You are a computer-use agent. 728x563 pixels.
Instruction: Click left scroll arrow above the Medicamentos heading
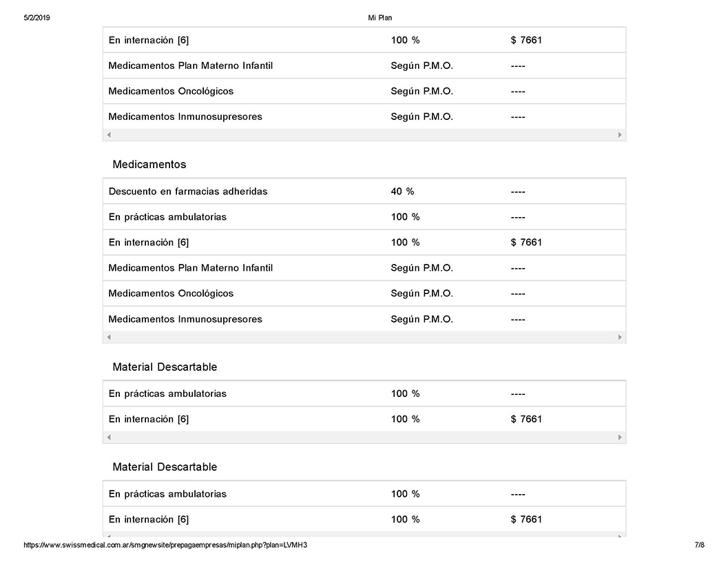point(109,135)
